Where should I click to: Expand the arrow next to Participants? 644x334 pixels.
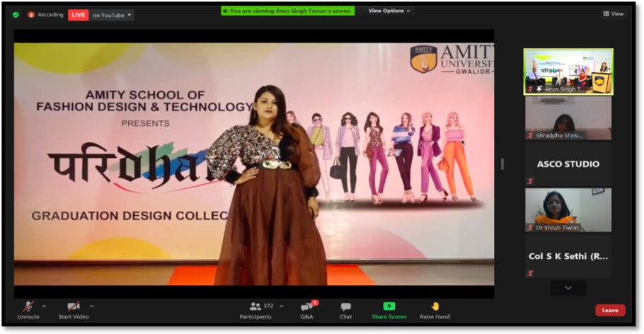(282, 306)
